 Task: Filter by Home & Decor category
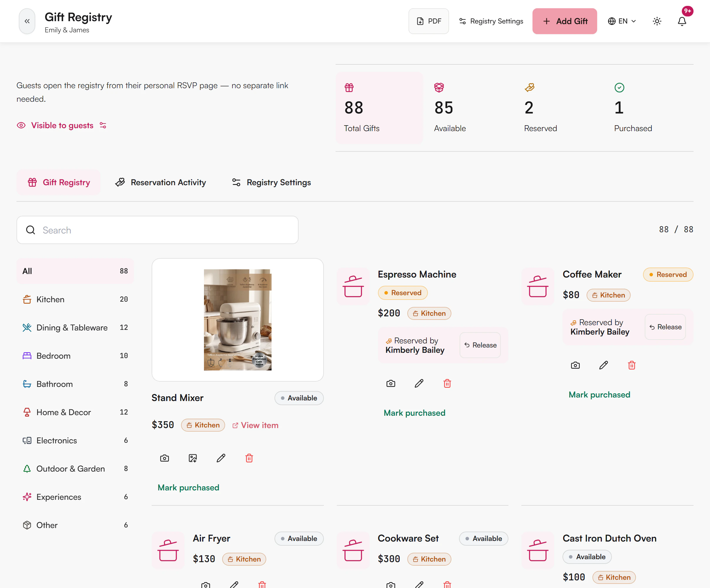75,412
